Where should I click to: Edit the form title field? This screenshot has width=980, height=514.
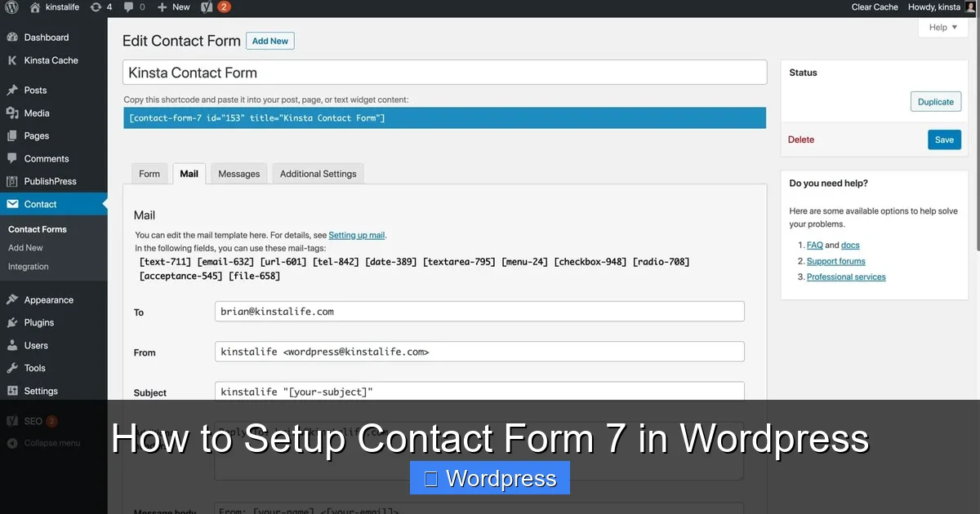[x=445, y=72]
